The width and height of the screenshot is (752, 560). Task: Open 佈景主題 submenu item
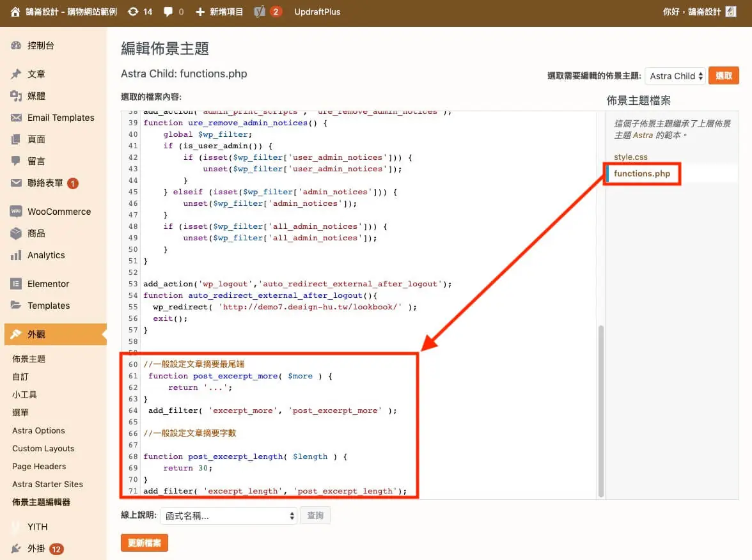[x=29, y=359]
